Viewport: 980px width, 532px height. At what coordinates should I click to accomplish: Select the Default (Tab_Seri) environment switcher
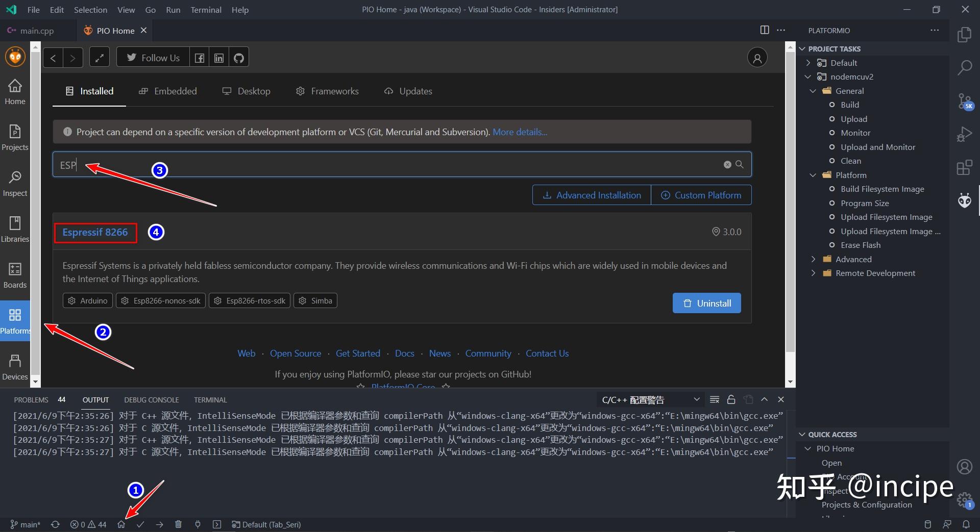(x=266, y=524)
